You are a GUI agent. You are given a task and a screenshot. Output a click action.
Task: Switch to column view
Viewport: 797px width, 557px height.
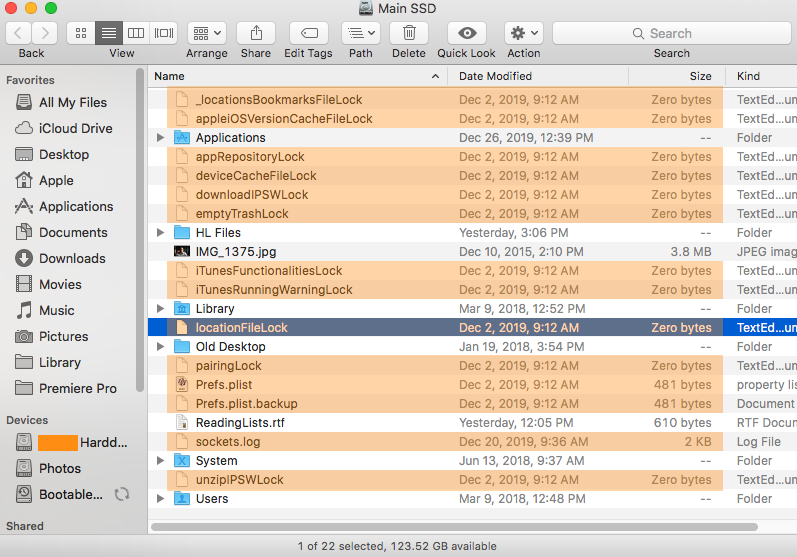coord(136,34)
